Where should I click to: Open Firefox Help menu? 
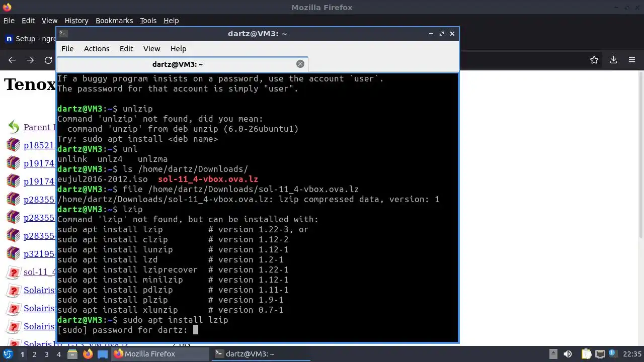171,21
